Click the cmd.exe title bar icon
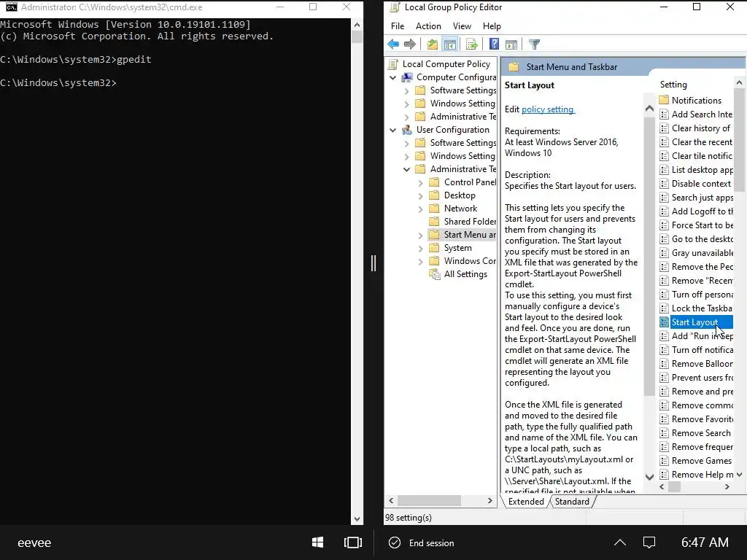747x560 pixels. [11, 7]
